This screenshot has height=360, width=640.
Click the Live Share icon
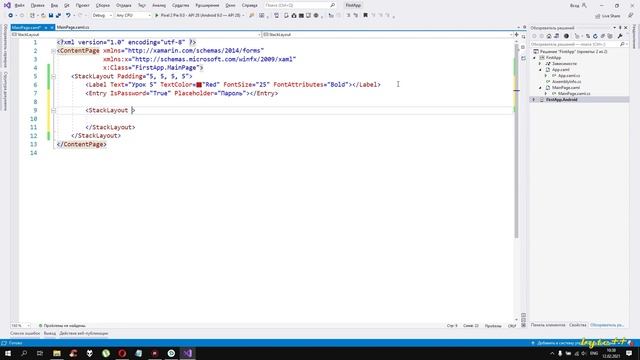[x=598, y=16]
